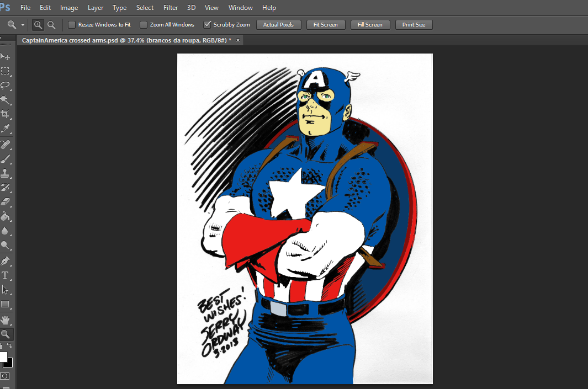Activate the Crop tool
588x389 pixels.
[x=5, y=114]
